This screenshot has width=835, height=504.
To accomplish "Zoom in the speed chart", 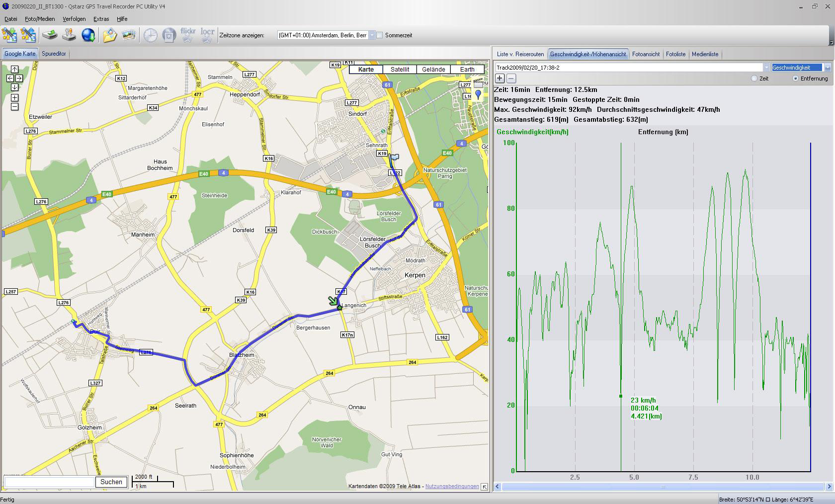I will tap(500, 79).
